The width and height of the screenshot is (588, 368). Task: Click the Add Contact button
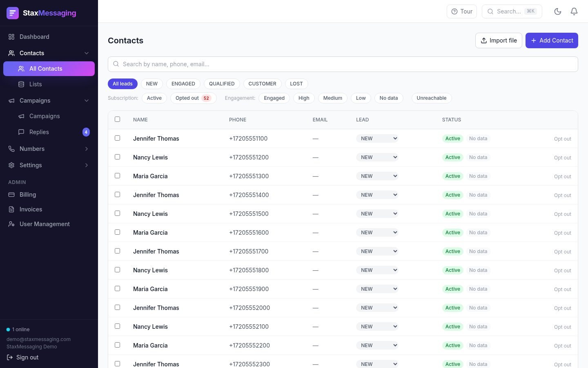(x=552, y=40)
